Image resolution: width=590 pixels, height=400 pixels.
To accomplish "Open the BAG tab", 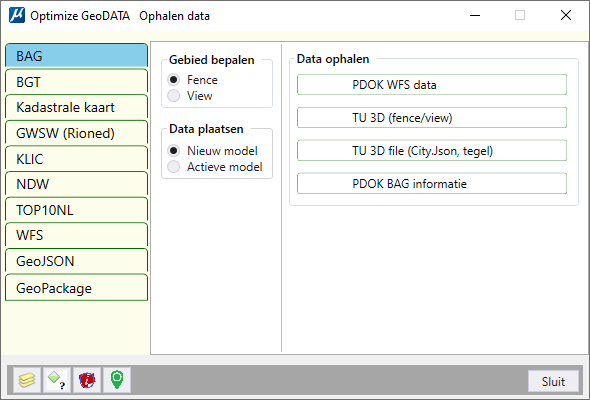I will coord(76,56).
